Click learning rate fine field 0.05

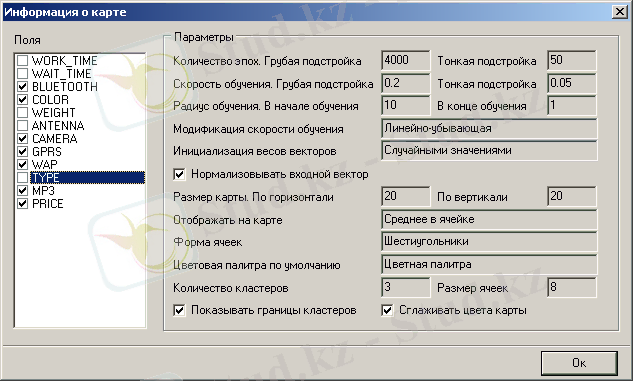coord(572,83)
